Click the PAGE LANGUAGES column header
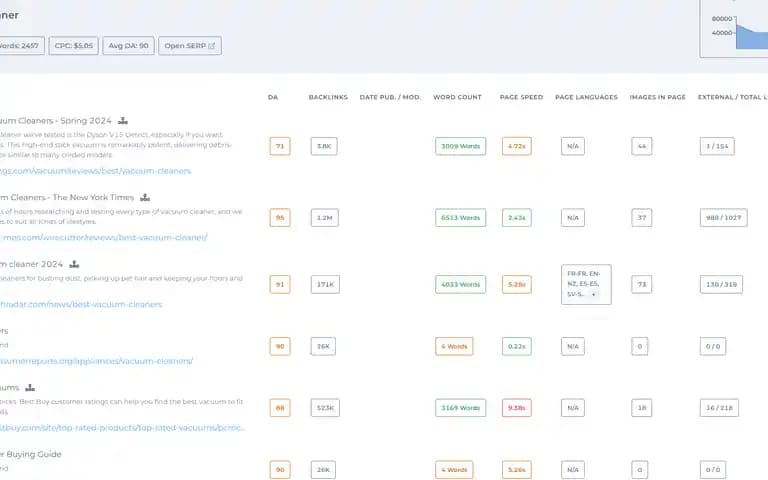The height and width of the screenshot is (480, 768). [x=586, y=97]
